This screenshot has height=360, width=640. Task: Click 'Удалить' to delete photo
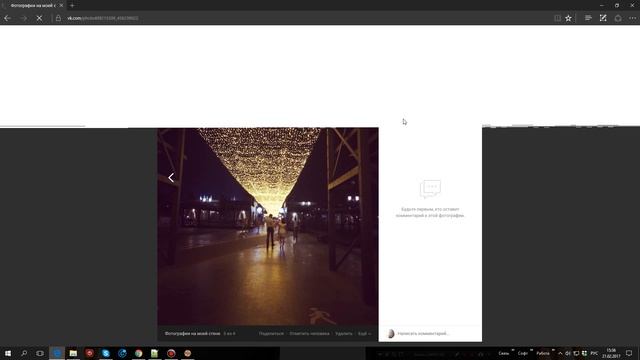tap(344, 333)
